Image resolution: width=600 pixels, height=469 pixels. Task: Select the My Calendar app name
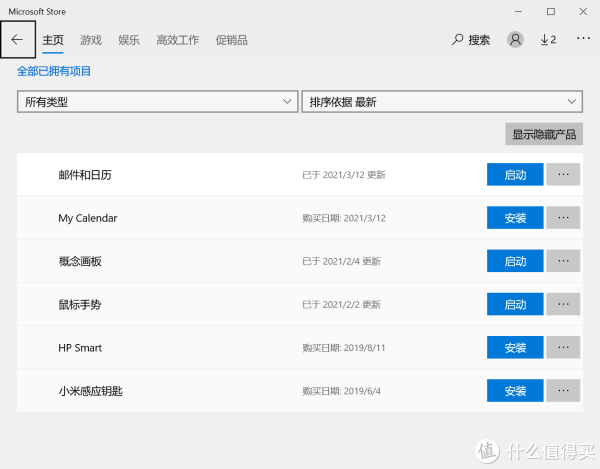[88, 218]
